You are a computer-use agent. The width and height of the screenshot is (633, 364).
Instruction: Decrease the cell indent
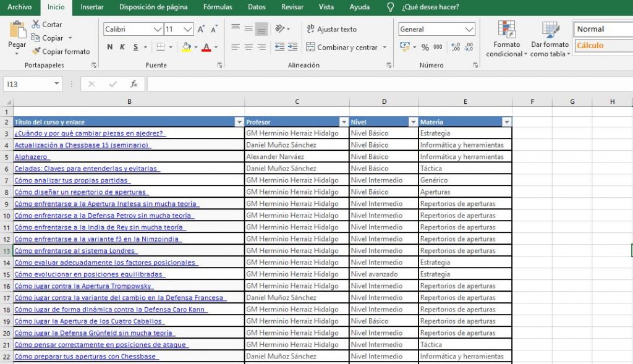pyautogui.click(x=279, y=47)
